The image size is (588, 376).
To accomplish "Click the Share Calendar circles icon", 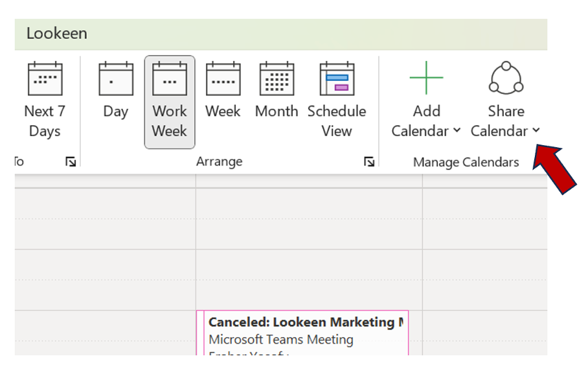I will 506,78.
